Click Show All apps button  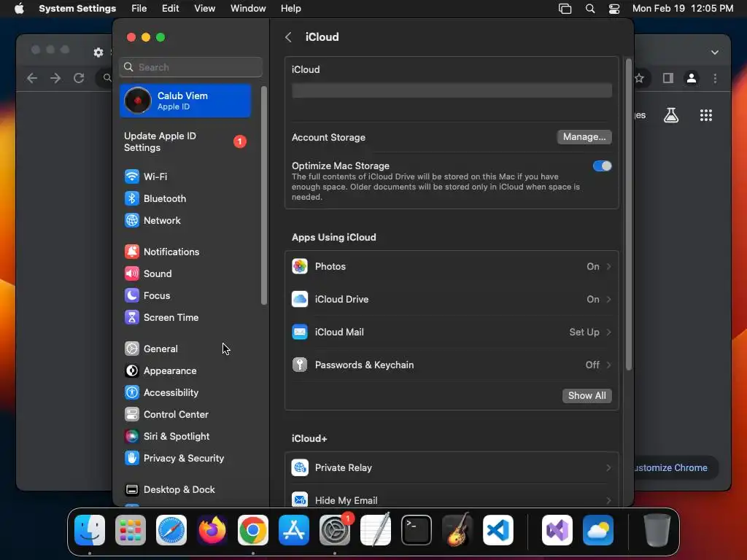587,396
